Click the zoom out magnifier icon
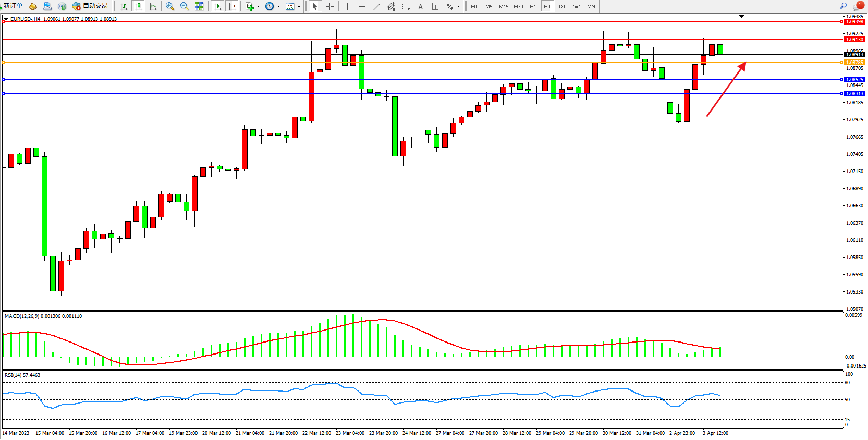868x440 pixels. [x=184, y=6]
